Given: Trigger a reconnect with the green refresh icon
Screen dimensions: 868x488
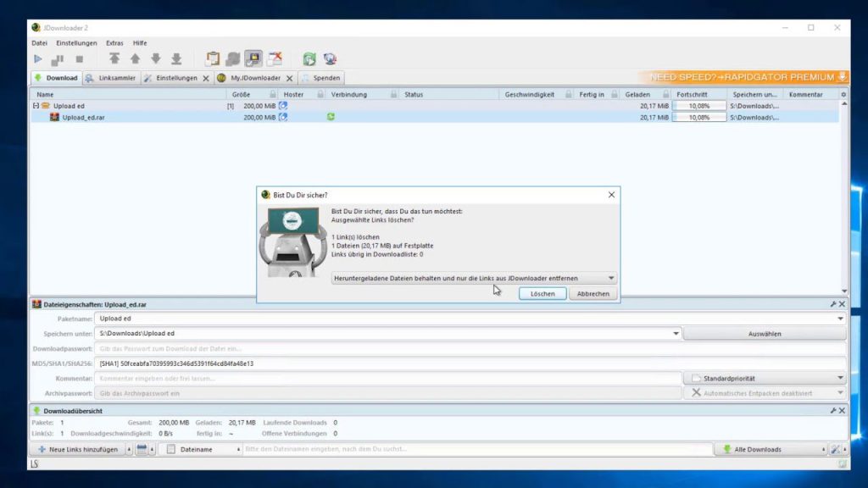Looking at the screenshot, I should (x=308, y=58).
